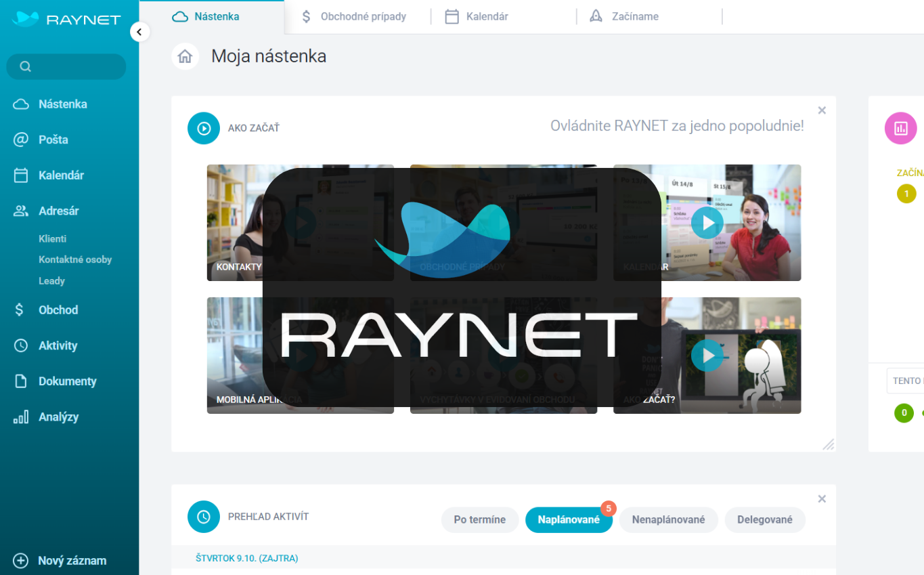Image resolution: width=924 pixels, height=575 pixels.
Task: Select the Delegované filter
Action: pyautogui.click(x=765, y=520)
